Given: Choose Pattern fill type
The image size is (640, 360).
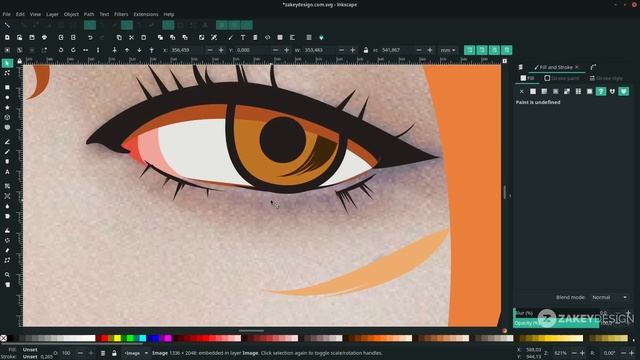Looking at the screenshot, I should pyautogui.click(x=578, y=91).
